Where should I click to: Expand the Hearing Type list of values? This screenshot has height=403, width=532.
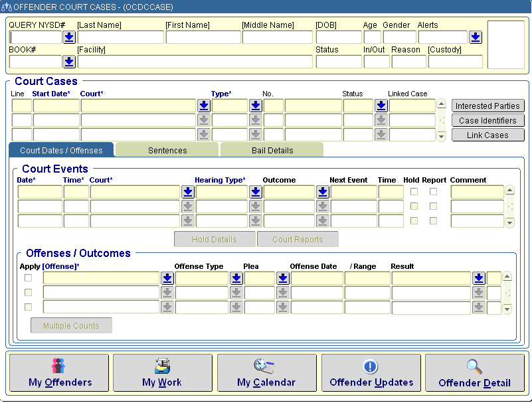point(256,192)
